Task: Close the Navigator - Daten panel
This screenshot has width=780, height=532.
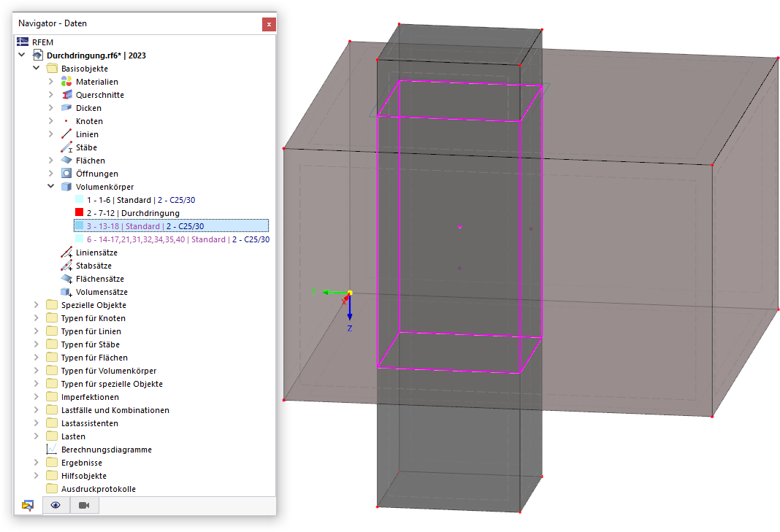Action: pos(269,24)
